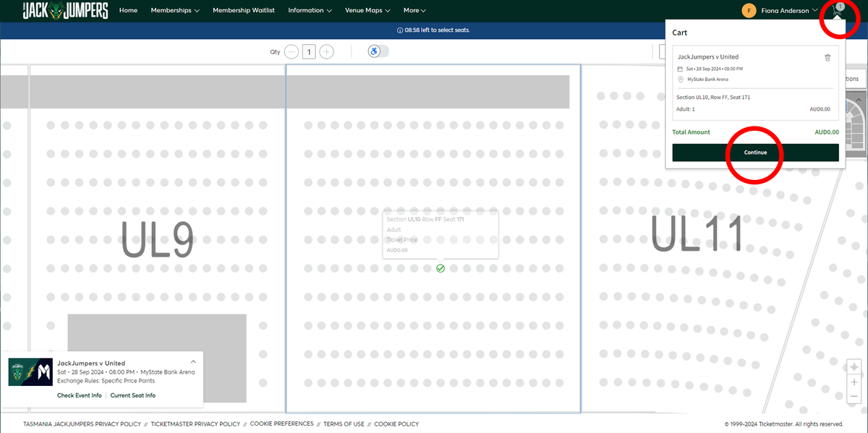Click the selected seat green checkmark
The width and height of the screenshot is (868, 433).
441,268
